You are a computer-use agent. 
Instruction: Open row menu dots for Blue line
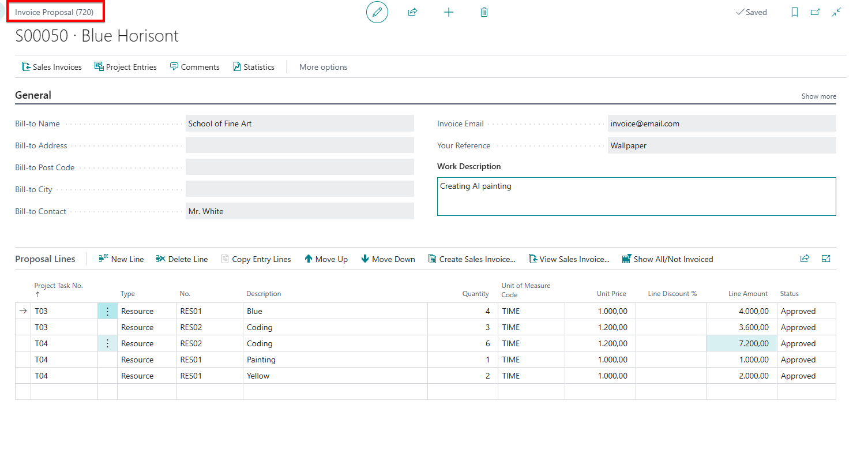coord(107,311)
